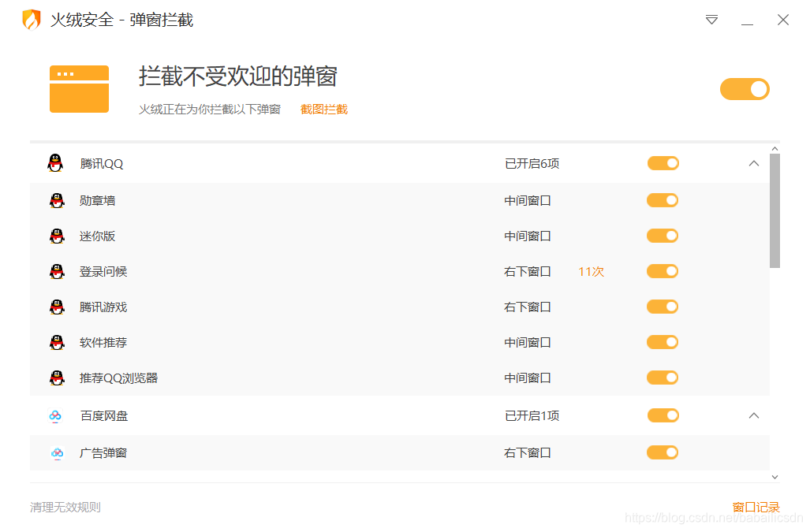The width and height of the screenshot is (810, 532).
Task: Click the 迷你版 penguin icon
Action: tap(57, 236)
